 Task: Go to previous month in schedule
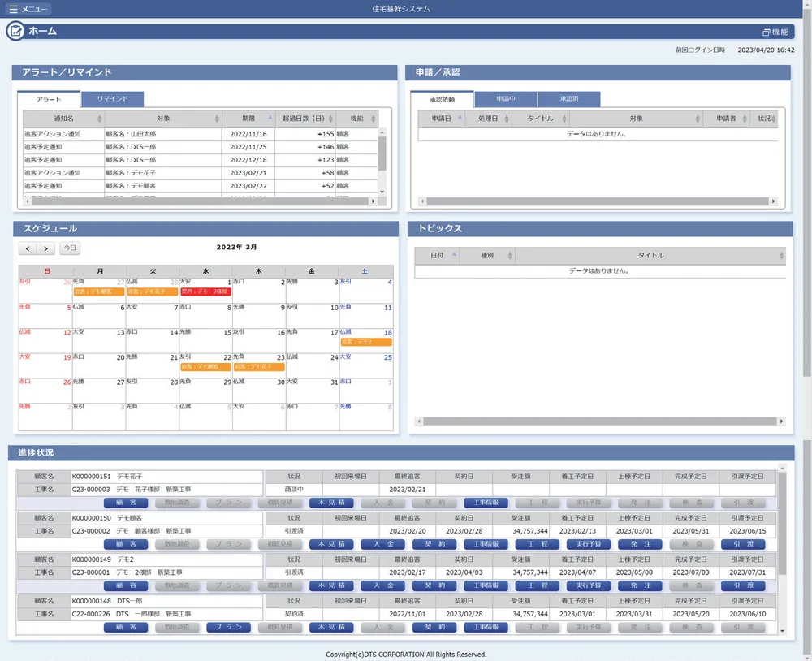28,248
